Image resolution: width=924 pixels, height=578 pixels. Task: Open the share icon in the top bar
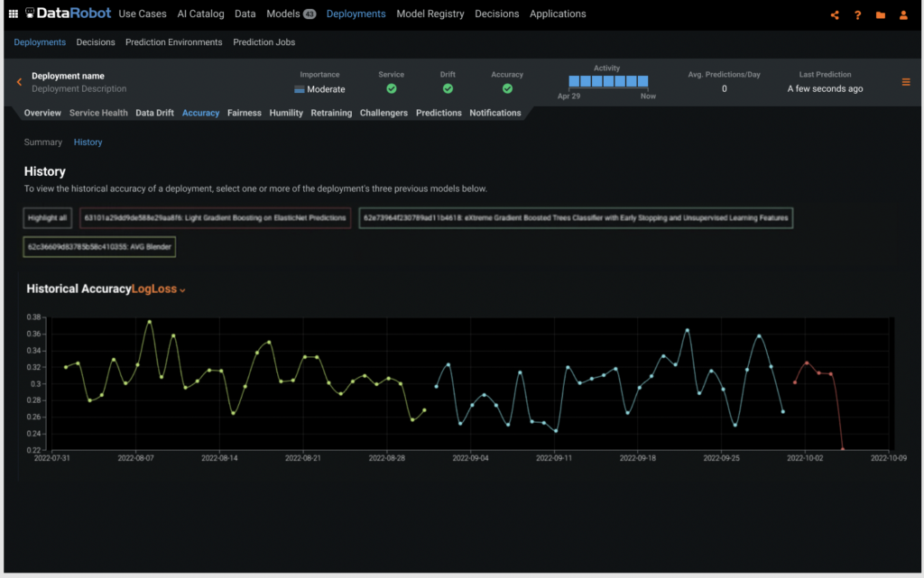(x=834, y=14)
